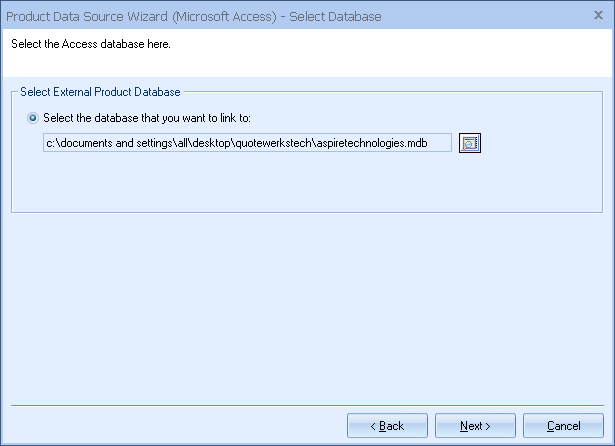The height and width of the screenshot is (446, 615).
Task: Click the 'Select the database that you want to link to' label
Action: tap(154, 118)
